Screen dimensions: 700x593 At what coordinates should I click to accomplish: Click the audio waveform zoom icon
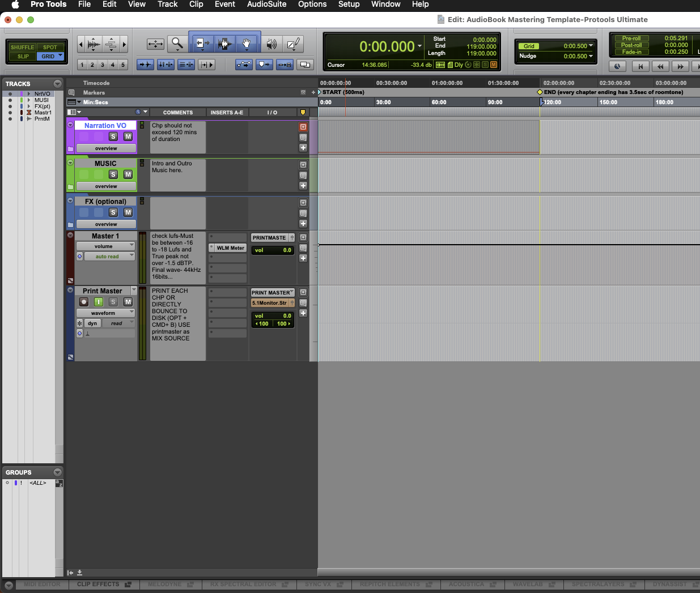point(95,44)
